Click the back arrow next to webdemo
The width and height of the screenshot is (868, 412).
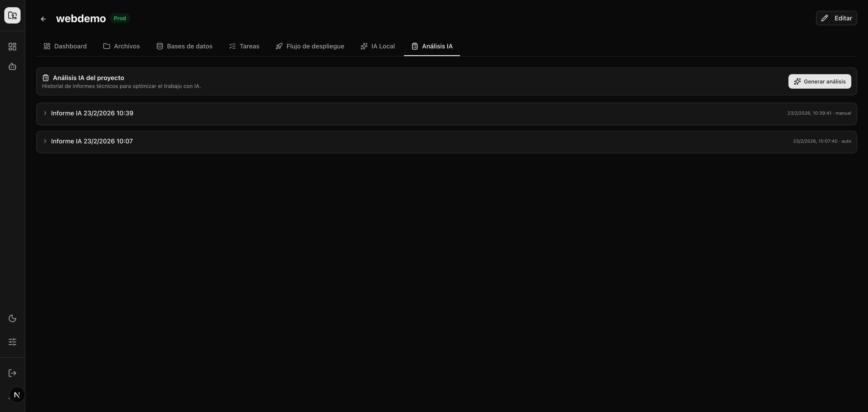coord(43,19)
